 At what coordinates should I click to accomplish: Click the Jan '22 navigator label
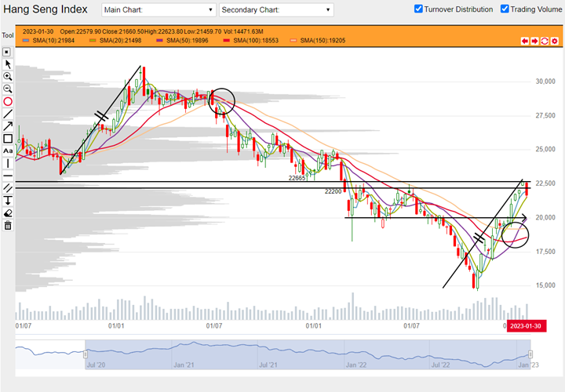pos(356,365)
